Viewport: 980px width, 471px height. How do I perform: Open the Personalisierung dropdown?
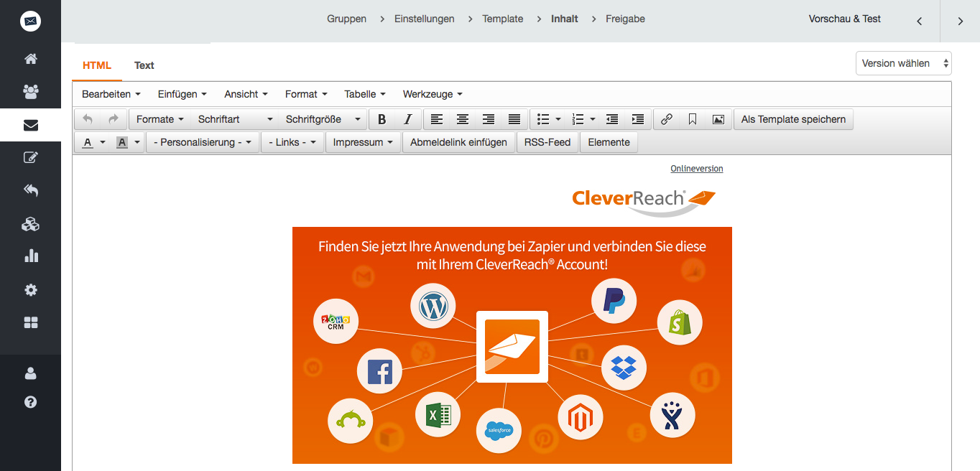coord(203,142)
